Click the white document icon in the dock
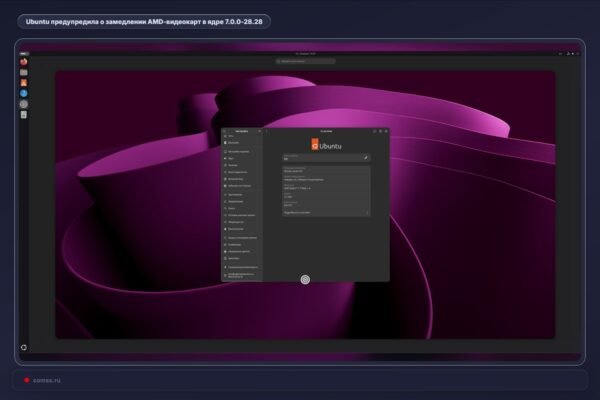This screenshot has width=600, height=400. (24, 114)
